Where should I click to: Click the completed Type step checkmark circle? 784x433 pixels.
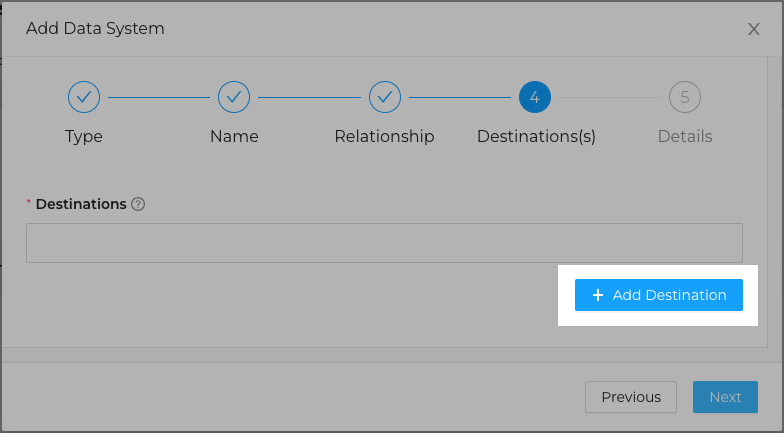(x=84, y=97)
